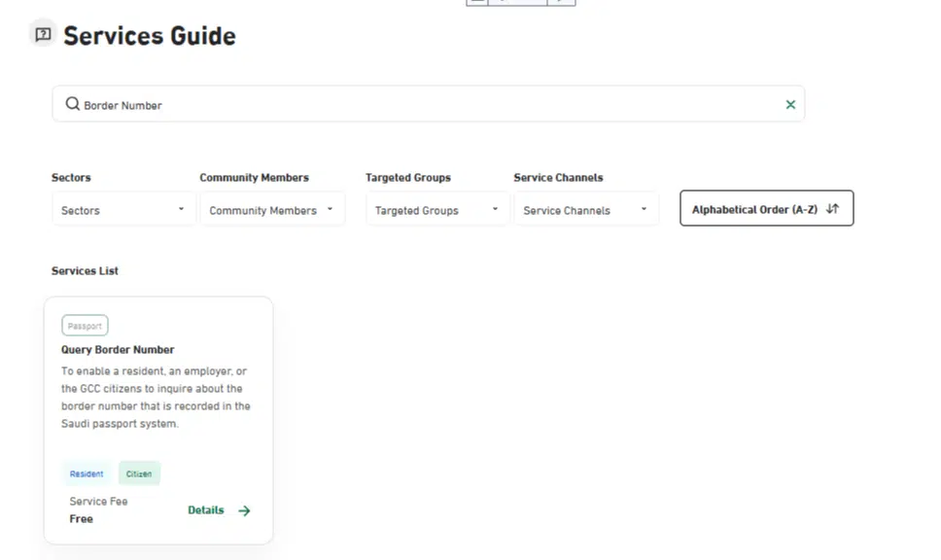Open Details for Query Border Number
This screenshot has height=560, width=941.
(x=207, y=509)
